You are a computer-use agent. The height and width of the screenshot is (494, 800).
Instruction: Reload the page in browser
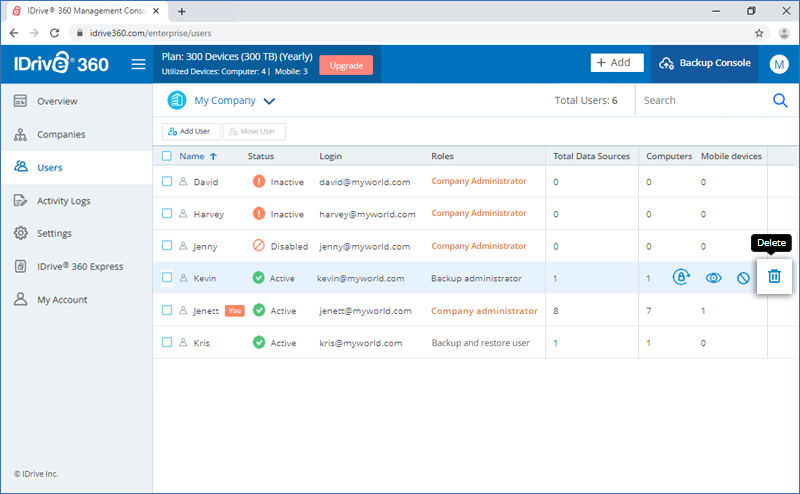(55, 33)
